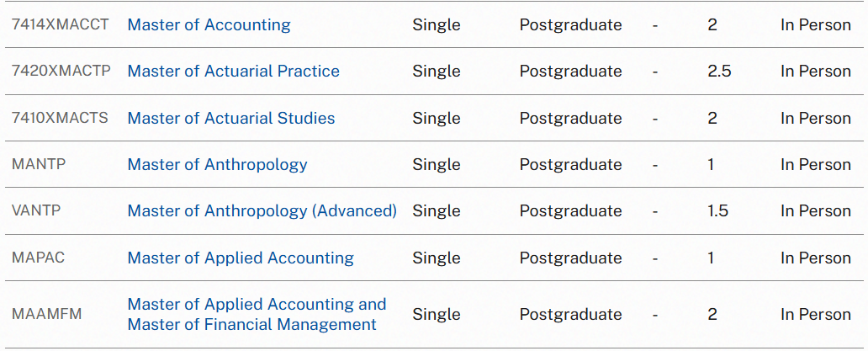Click the program code 7414XMACCT

pos(61,24)
